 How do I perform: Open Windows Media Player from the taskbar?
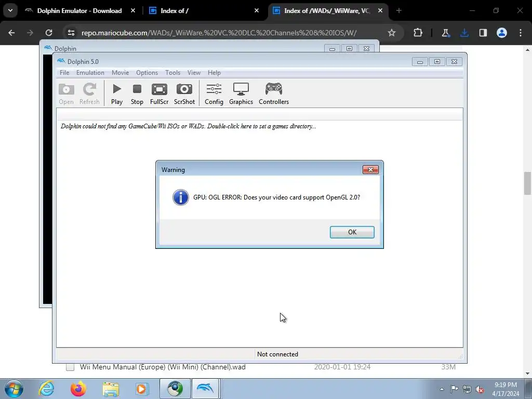[x=142, y=389]
